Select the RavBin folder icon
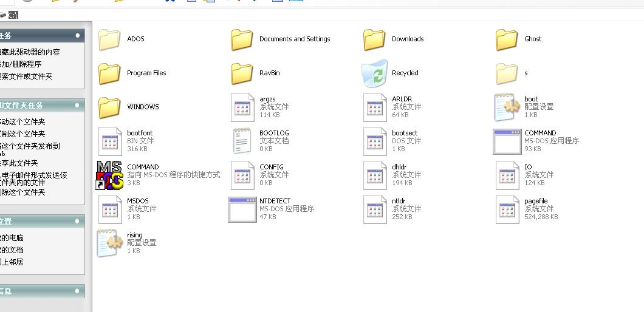Image resolution: width=644 pixels, height=312 pixels. [x=242, y=73]
